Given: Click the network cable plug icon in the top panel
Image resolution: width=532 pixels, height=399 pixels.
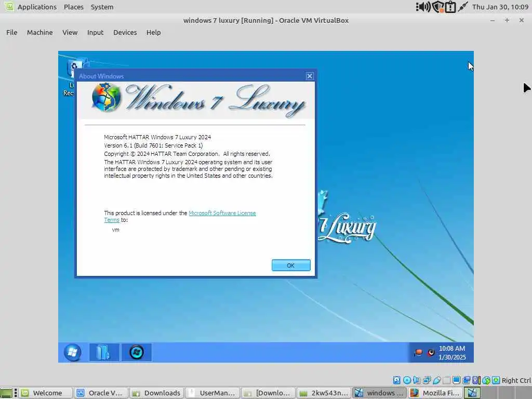Looking at the screenshot, I should click(463, 7).
